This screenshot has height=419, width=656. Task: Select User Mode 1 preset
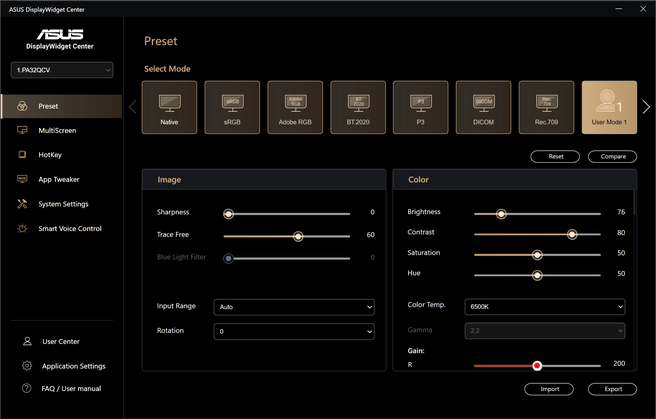pos(610,107)
